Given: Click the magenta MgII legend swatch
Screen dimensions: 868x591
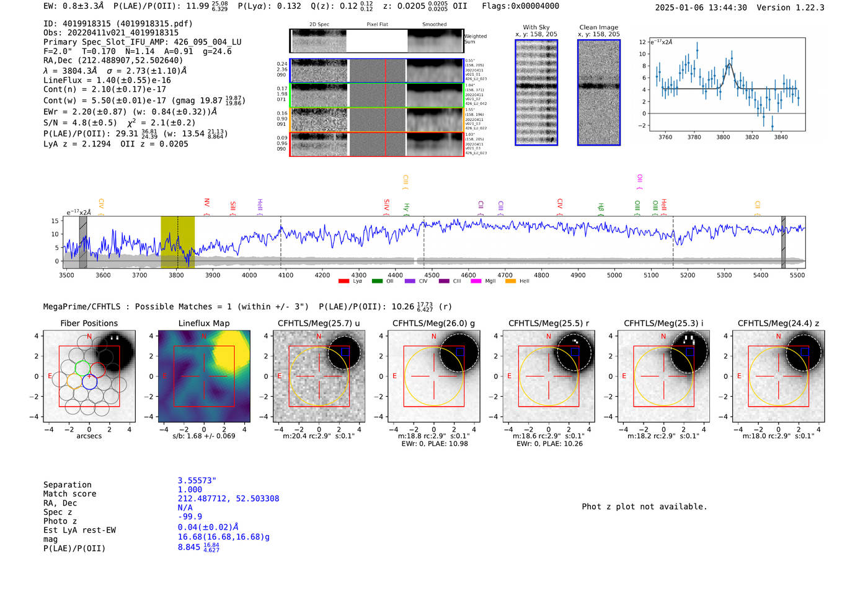Looking at the screenshot, I should pyautogui.click(x=476, y=282).
